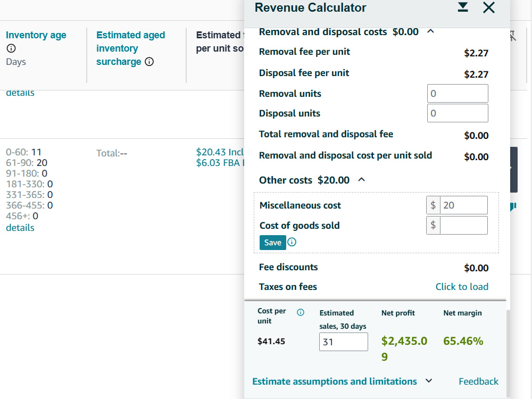Click the info icon next to Save
The image size is (532, 399).
[x=292, y=242]
